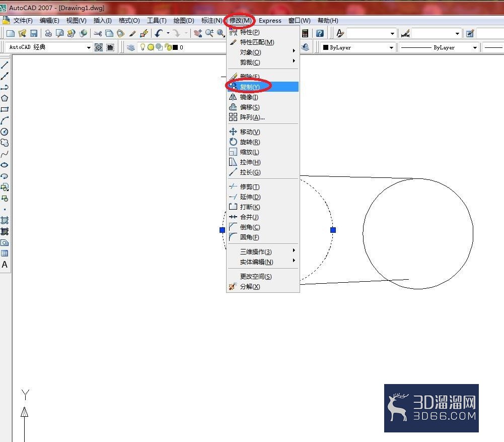Viewport: 504px width, 442px height.
Task: Select the Spline draw tool
Action: tap(5, 154)
